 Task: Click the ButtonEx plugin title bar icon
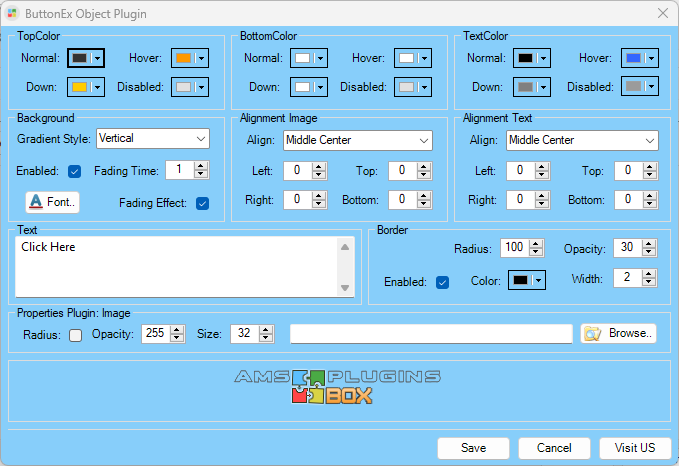(x=12, y=13)
